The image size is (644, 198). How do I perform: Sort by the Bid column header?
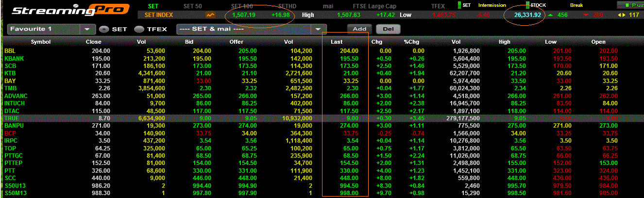pyautogui.click(x=189, y=42)
